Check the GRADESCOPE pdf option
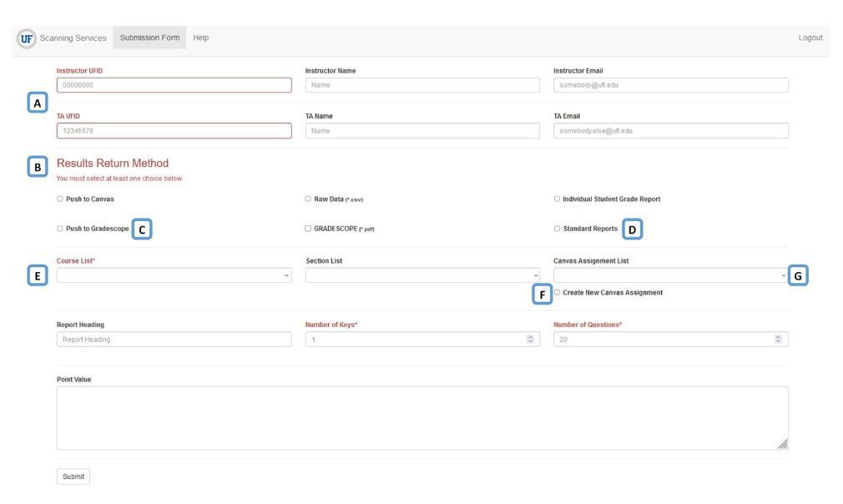Viewport: 843px width, 504px height. 308,229
